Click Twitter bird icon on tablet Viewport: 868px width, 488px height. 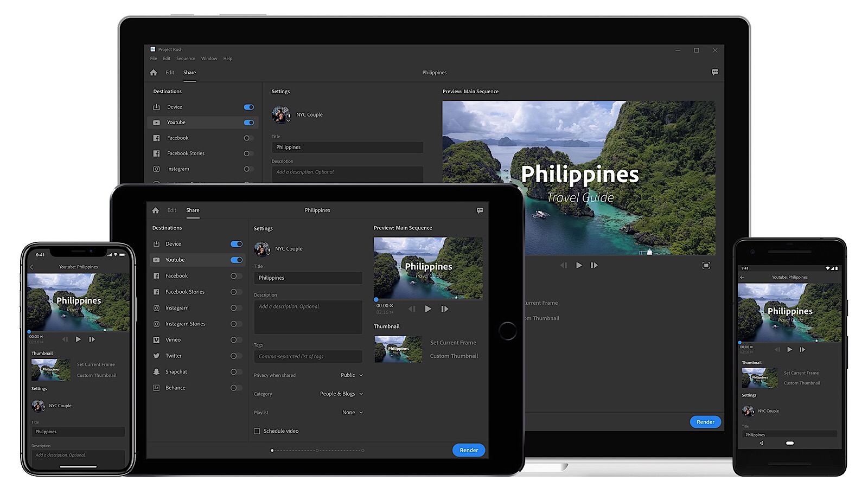tap(156, 356)
